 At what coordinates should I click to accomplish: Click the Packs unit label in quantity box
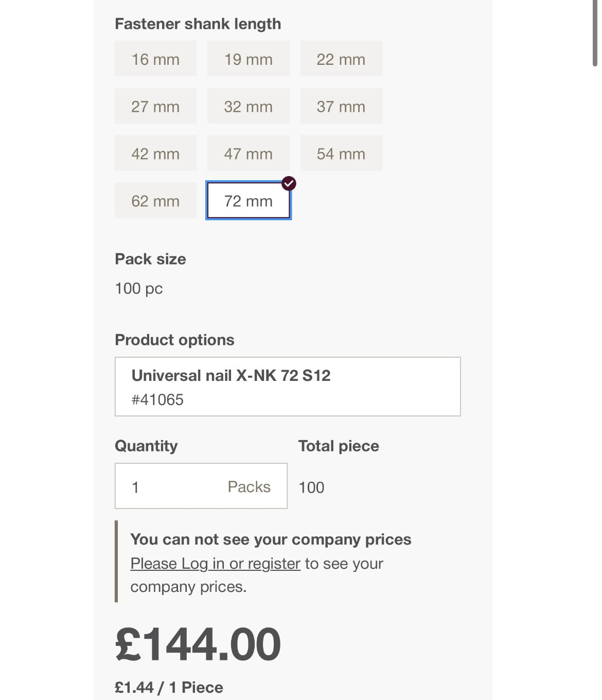(x=249, y=486)
